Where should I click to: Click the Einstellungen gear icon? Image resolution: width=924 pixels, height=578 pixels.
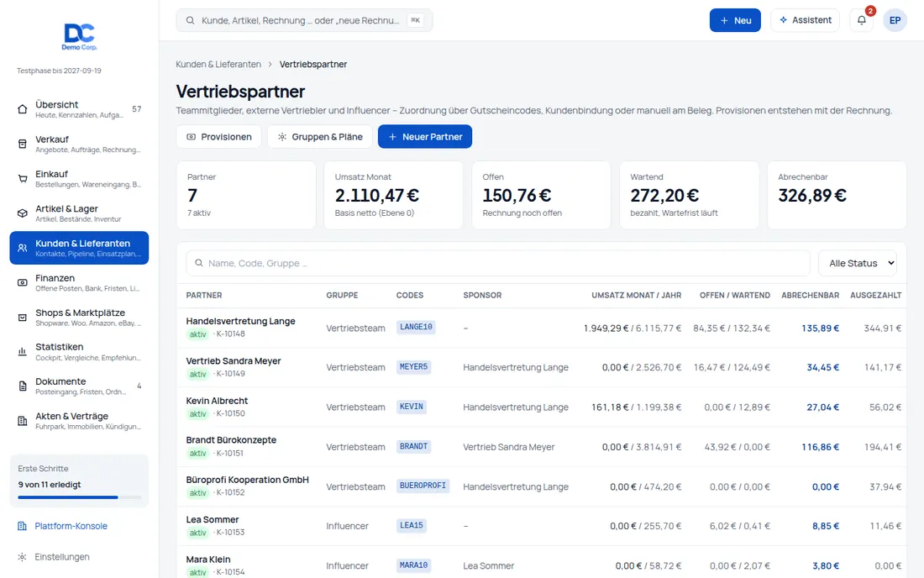pyautogui.click(x=22, y=557)
